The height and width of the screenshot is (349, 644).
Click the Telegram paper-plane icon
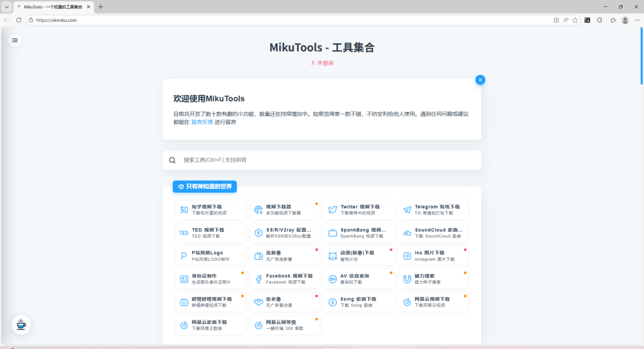pyautogui.click(x=407, y=210)
